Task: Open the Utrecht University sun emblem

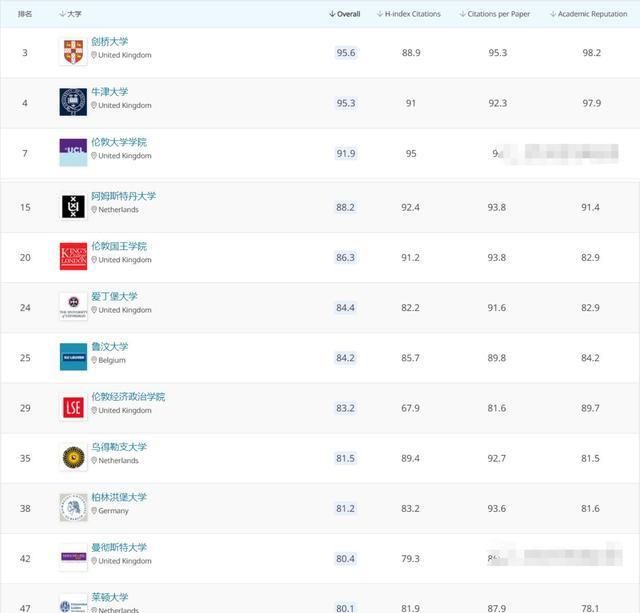Action: (73, 457)
